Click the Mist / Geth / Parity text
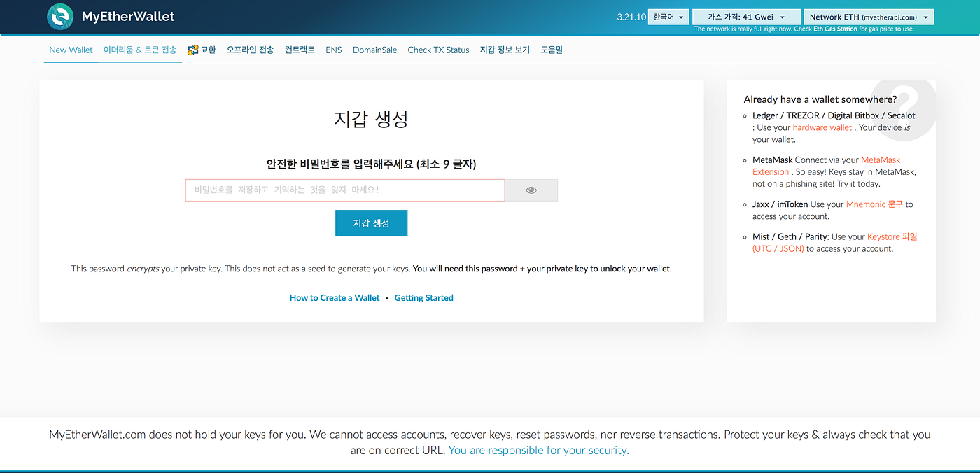980x473 pixels. tap(790, 236)
